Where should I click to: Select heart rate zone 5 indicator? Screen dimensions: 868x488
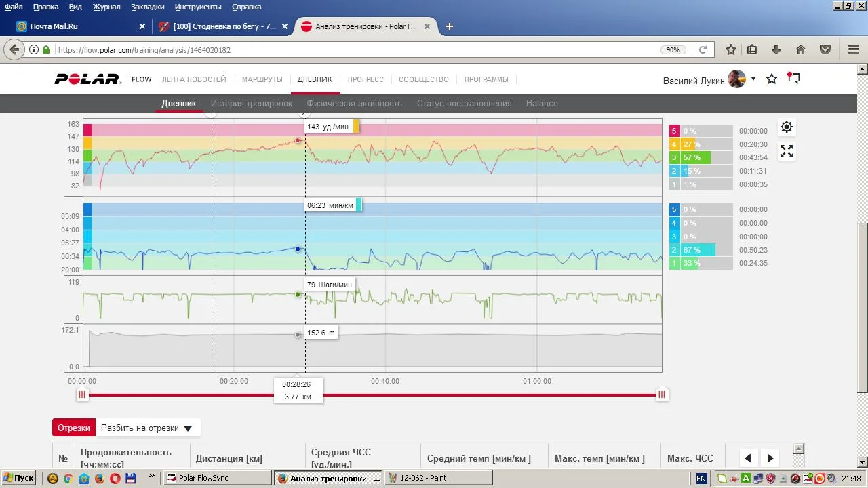pyautogui.click(x=674, y=131)
